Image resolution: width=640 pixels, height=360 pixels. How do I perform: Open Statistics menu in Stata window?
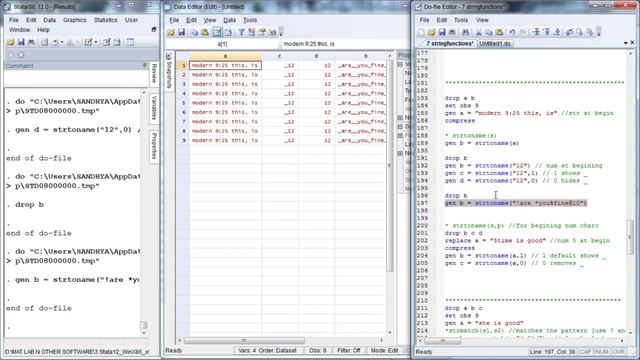[106, 20]
